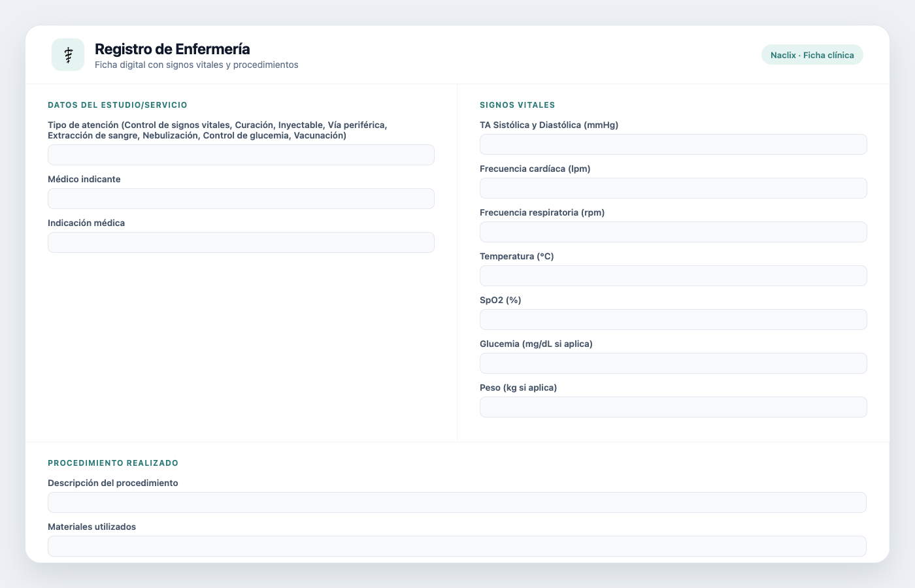This screenshot has width=915, height=588.
Task: Click the Peso (kg si aplica) label
Action: 518,387
